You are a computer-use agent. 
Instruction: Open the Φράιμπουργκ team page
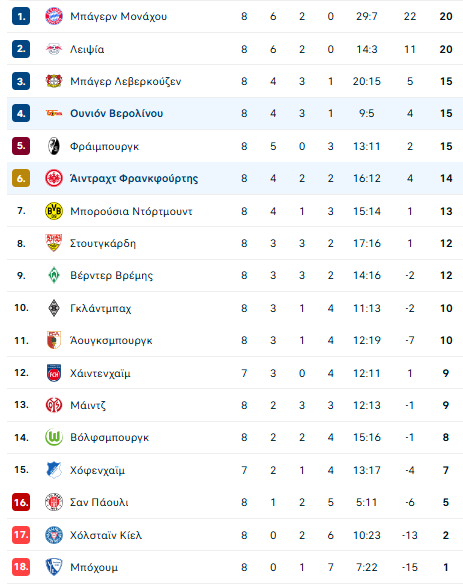104,146
